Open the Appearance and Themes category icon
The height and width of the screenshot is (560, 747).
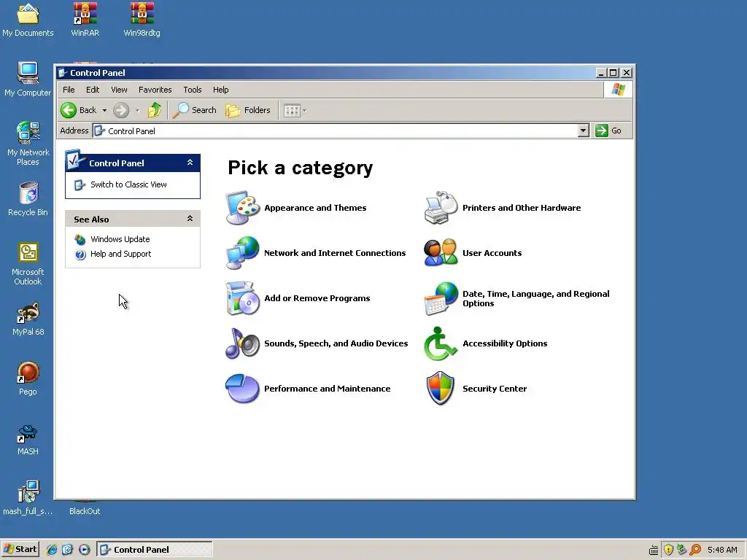coord(242,208)
